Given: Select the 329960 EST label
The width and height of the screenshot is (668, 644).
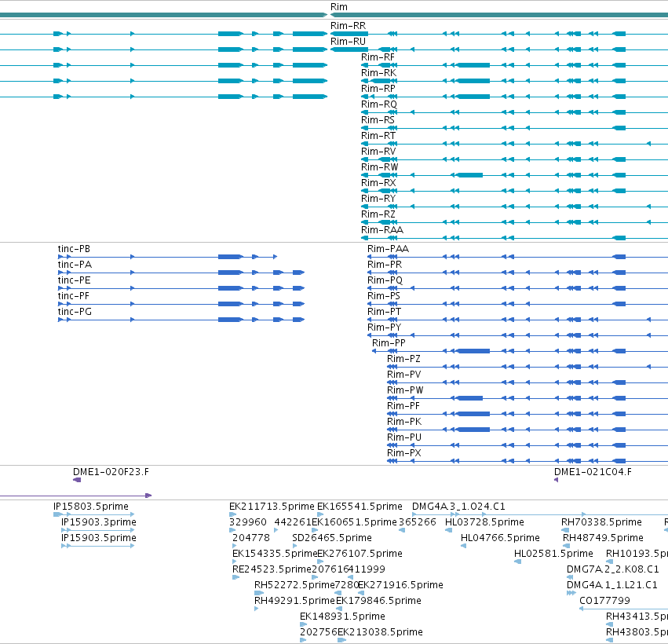Looking at the screenshot, I should point(248,522).
